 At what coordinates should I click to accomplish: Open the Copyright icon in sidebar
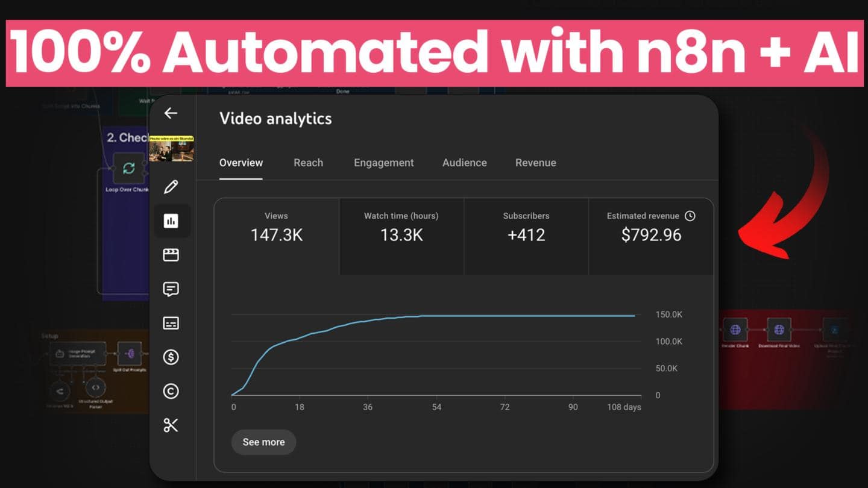point(171,392)
